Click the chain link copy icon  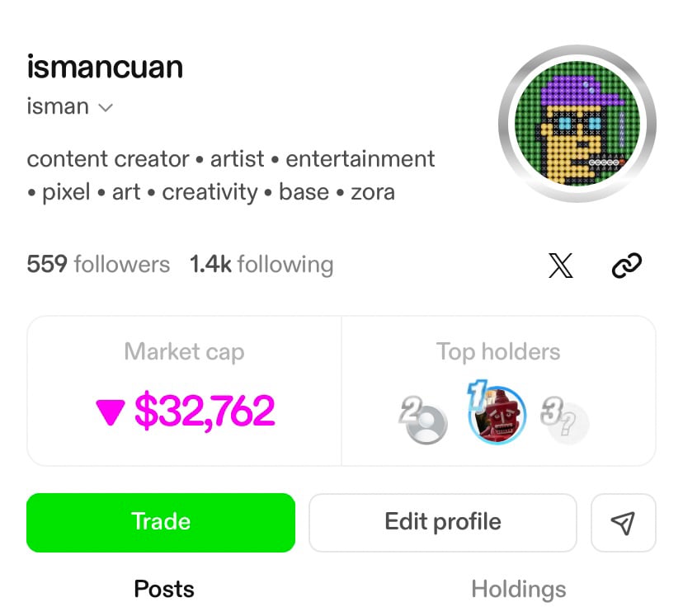pos(627,266)
